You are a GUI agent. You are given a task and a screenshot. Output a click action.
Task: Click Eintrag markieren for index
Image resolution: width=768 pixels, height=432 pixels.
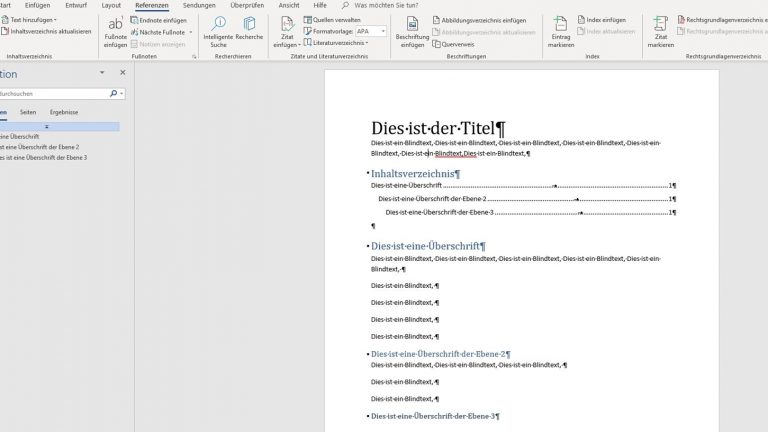click(x=561, y=24)
